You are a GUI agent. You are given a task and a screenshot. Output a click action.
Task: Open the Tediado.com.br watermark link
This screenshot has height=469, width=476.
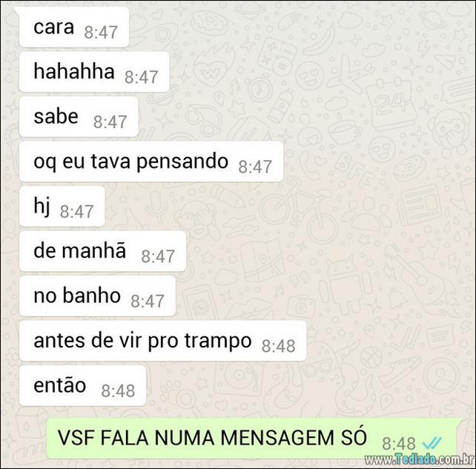point(419,459)
